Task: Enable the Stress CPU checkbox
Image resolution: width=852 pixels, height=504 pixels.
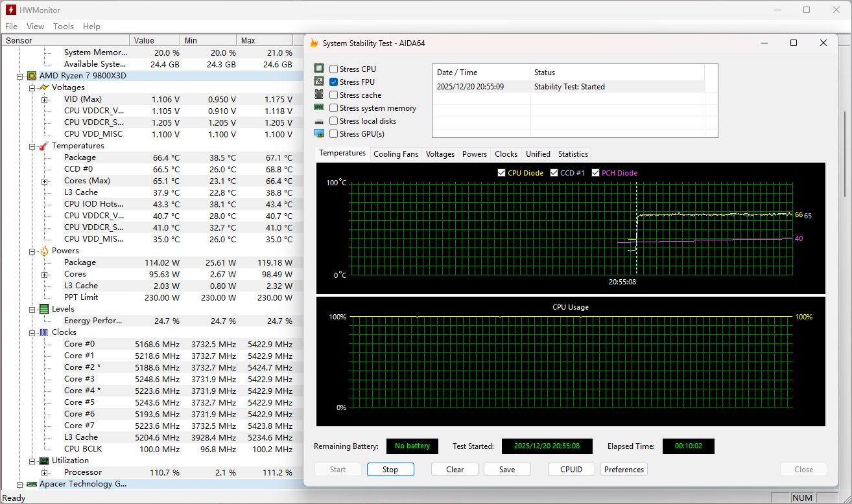Action: pyautogui.click(x=333, y=69)
